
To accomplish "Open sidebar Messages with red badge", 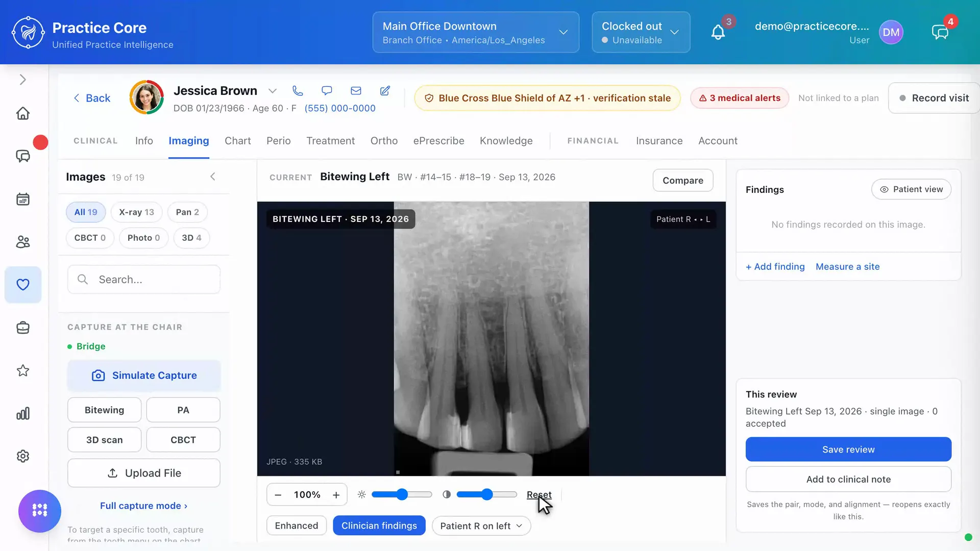I will click(23, 156).
